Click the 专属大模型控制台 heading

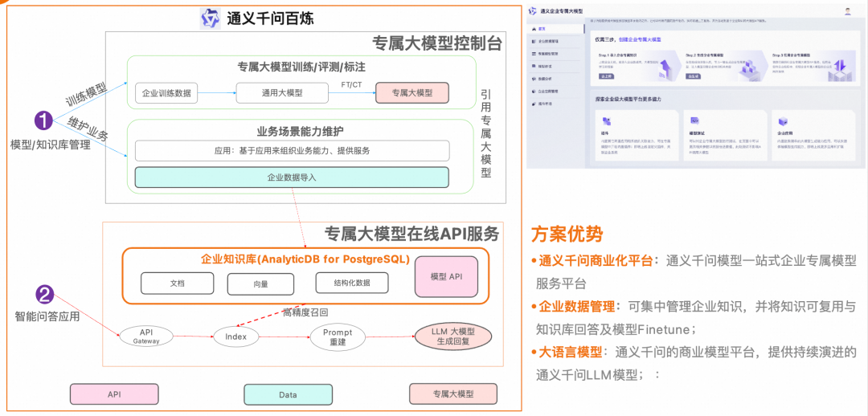pyautogui.click(x=436, y=43)
